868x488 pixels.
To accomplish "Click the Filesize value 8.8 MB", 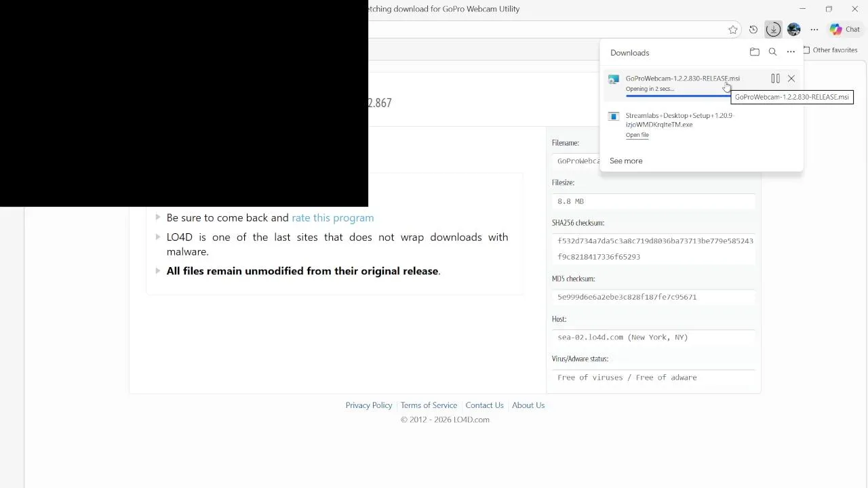I will 654,201.
